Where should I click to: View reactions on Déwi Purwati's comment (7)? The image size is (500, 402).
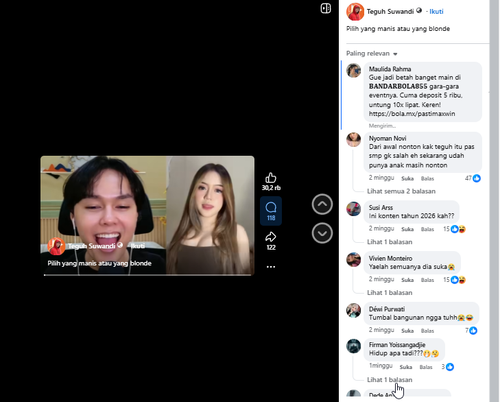coord(471,331)
